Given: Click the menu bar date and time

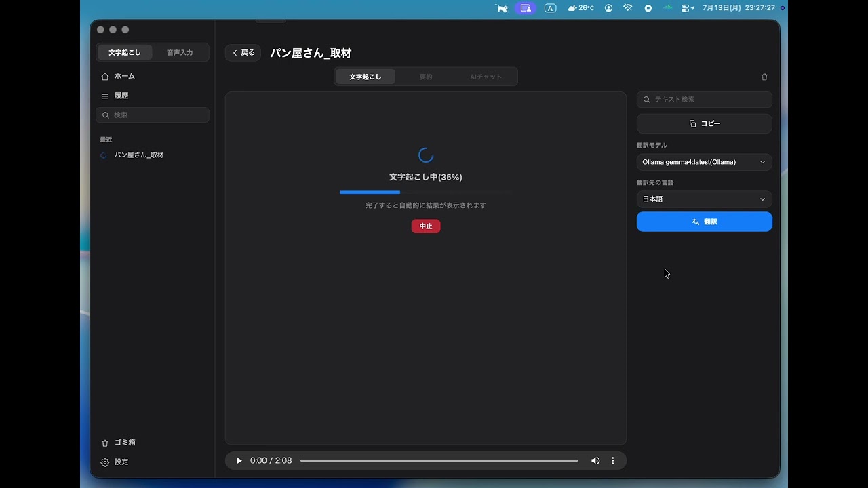Looking at the screenshot, I should (x=738, y=8).
